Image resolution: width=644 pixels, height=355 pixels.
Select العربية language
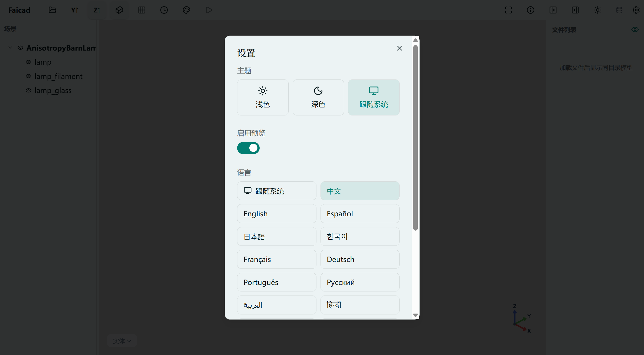pyautogui.click(x=277, y=305)
